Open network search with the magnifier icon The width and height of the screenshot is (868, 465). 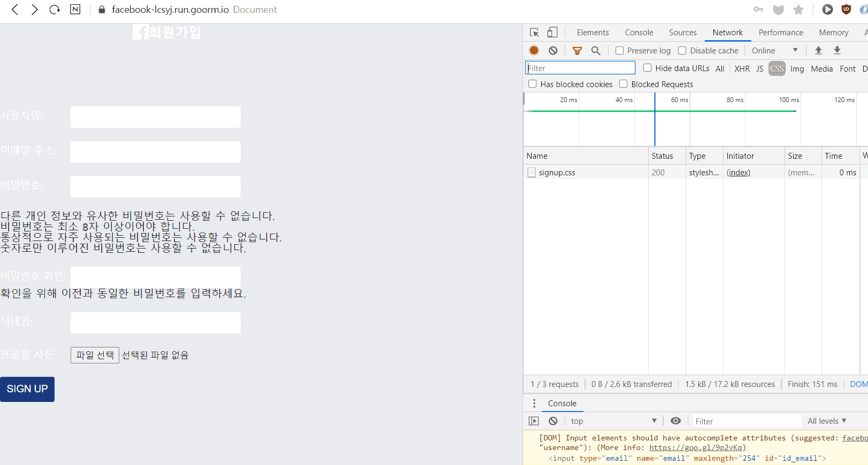[x=596, y=51]
